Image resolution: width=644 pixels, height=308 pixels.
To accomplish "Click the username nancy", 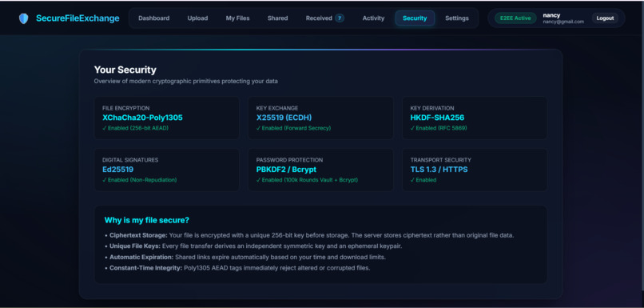I will pos(551,15).
